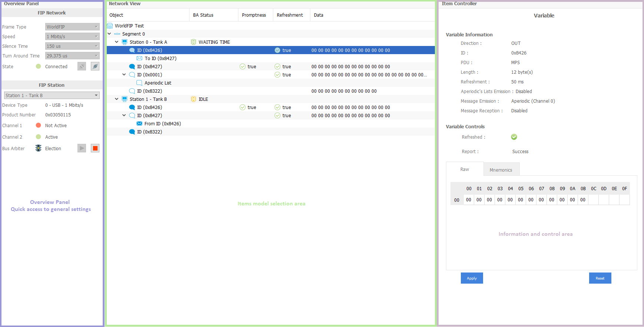Viewport: 644px width, 327px height.
Task: Click the To ID (0x8427) envelope icon
Action: click(x=139, y=58)
